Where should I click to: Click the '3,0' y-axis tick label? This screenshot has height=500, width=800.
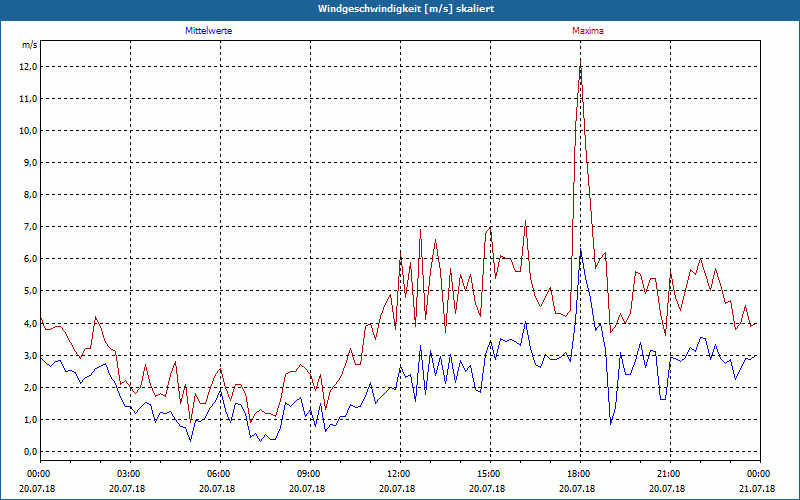click(30, 356)
